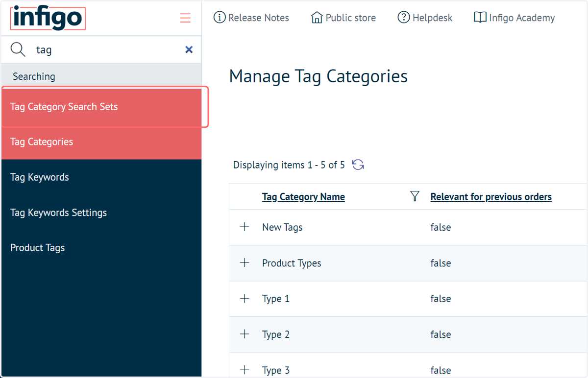Open Release Notes link

tap(251, 18)
